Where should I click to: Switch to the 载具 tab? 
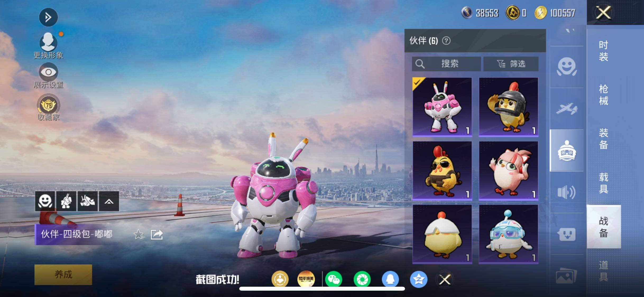point(604,183)
